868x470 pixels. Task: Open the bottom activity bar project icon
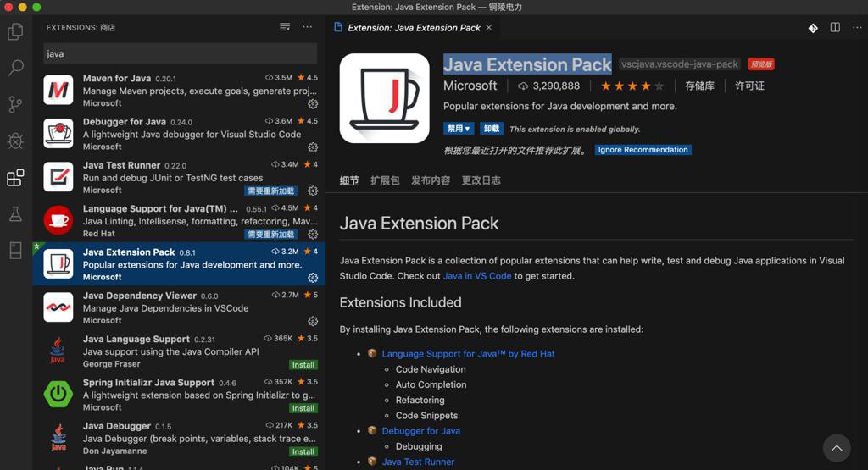pos(15,251)
